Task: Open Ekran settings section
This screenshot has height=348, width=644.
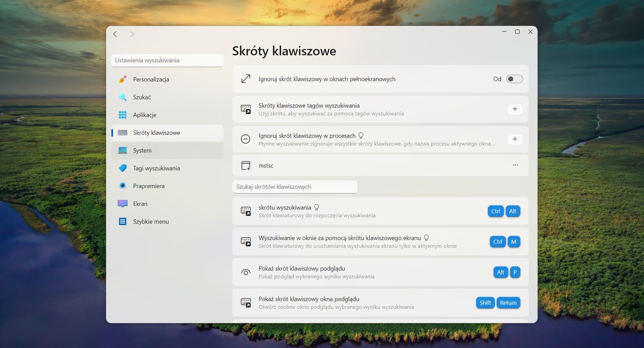Action: (167, 204)
